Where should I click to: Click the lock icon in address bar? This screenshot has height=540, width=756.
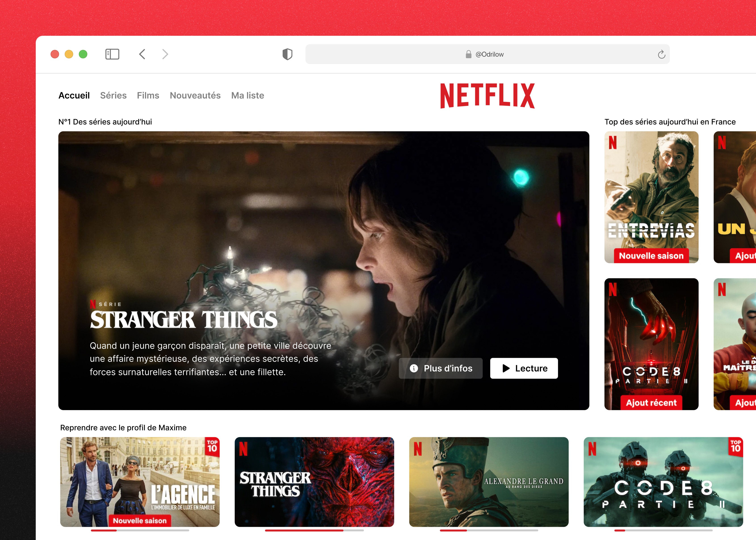click(x=468, y=54)
